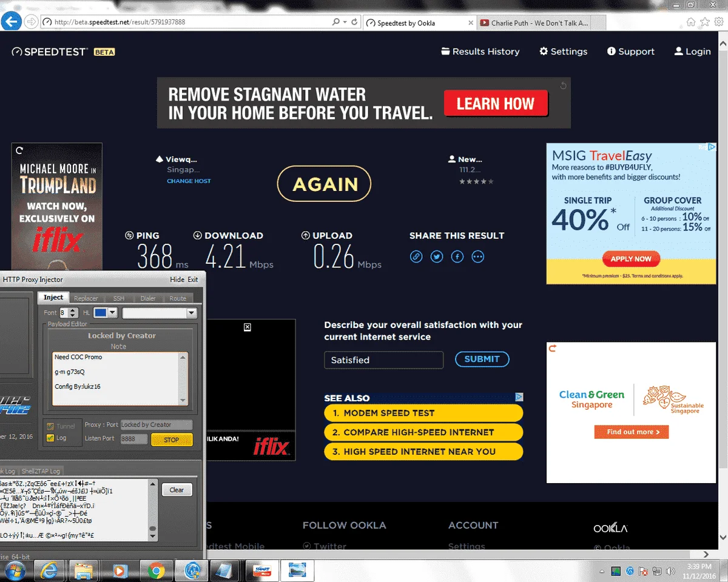
Task: Click scroll-down arrow of the Note box
Action: coord(183,400)
